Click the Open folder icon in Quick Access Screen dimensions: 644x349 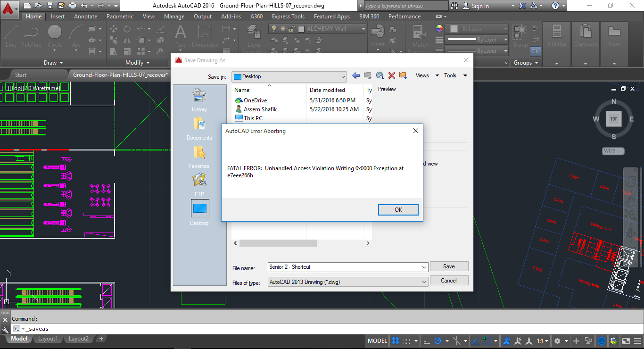[x=39, y=6]
